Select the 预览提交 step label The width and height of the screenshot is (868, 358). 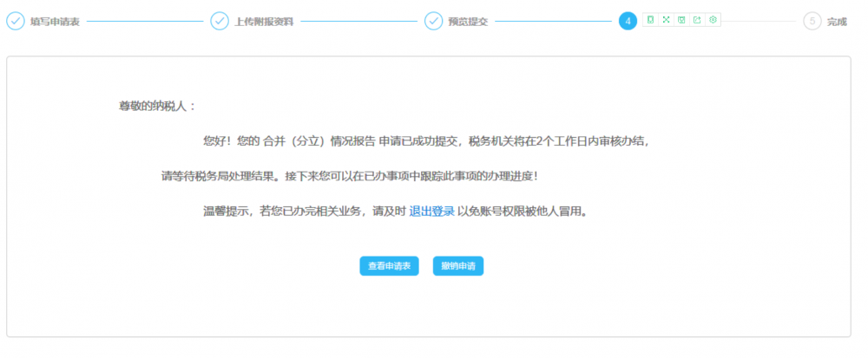468,22
